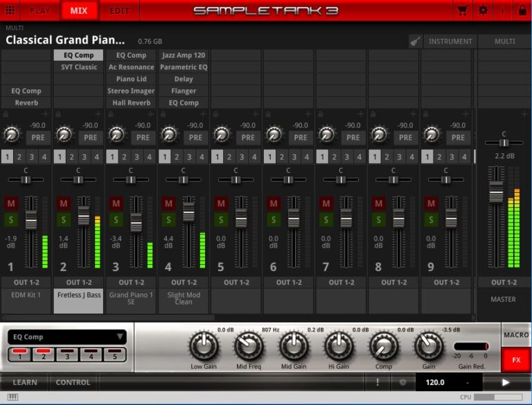Open the MASTER OUT 1-2 output selector

[504, 282]
